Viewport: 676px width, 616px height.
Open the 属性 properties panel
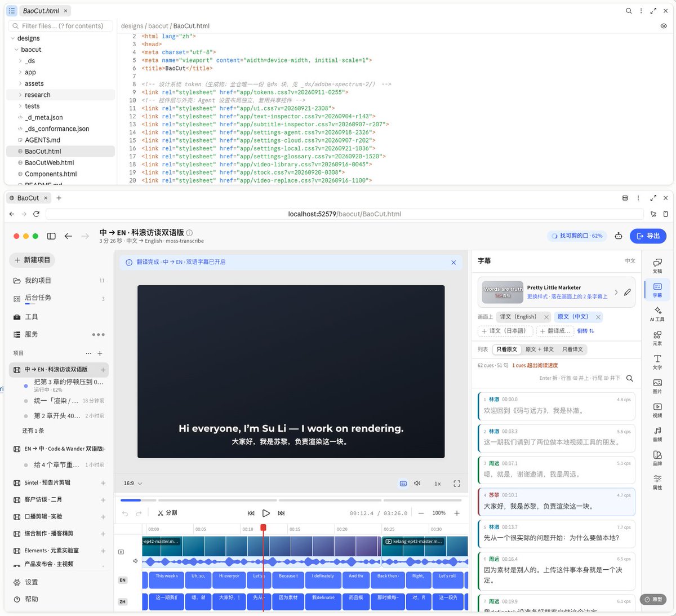[x=657, y=482]
